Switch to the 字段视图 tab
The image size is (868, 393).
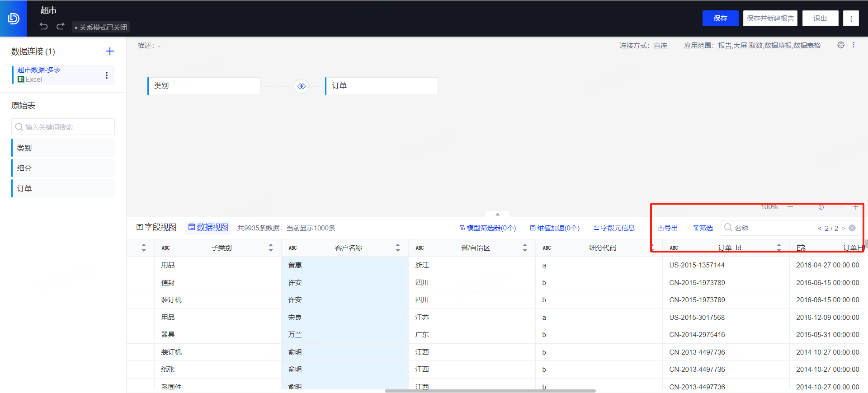click(156, 228)
